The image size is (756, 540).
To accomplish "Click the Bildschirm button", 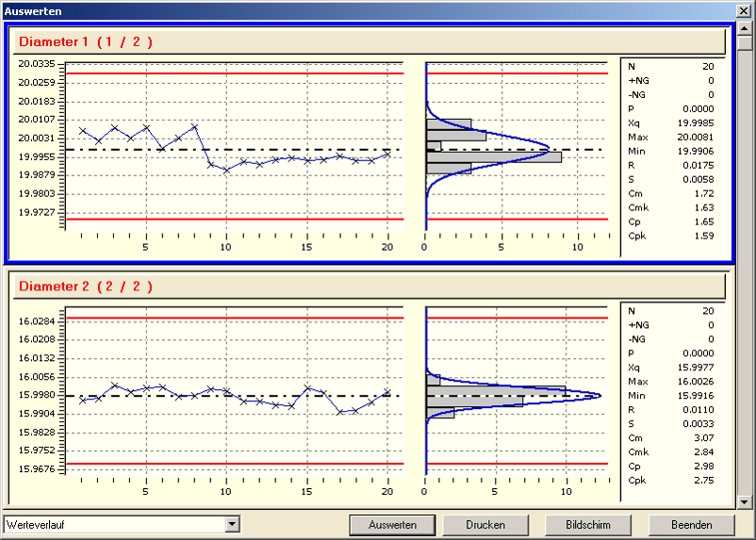I will (x=587, y=525).
